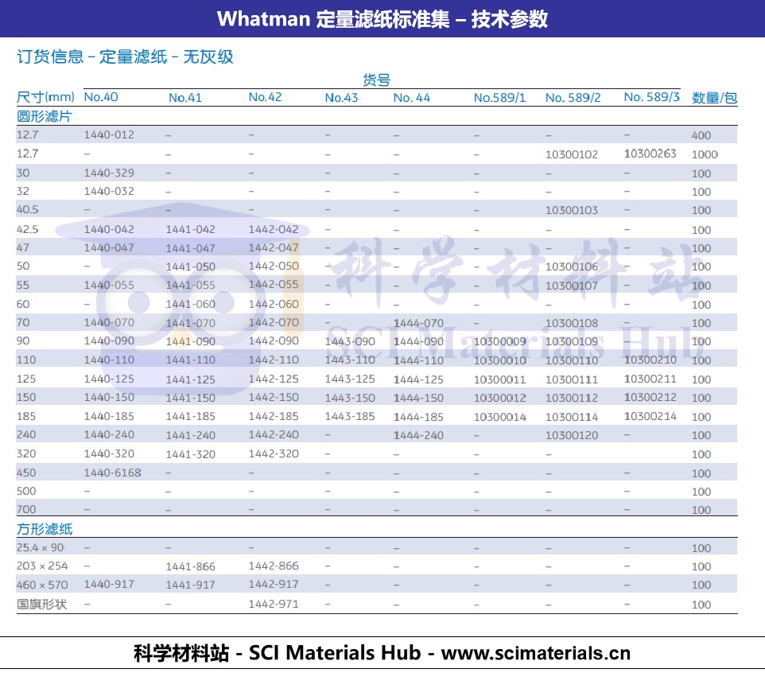The width and height of the screenshot is (765, 700).
Task: Click the 订货信息 - 定量滤纸 - 无灰级 heading
Action: coord(125,56)
